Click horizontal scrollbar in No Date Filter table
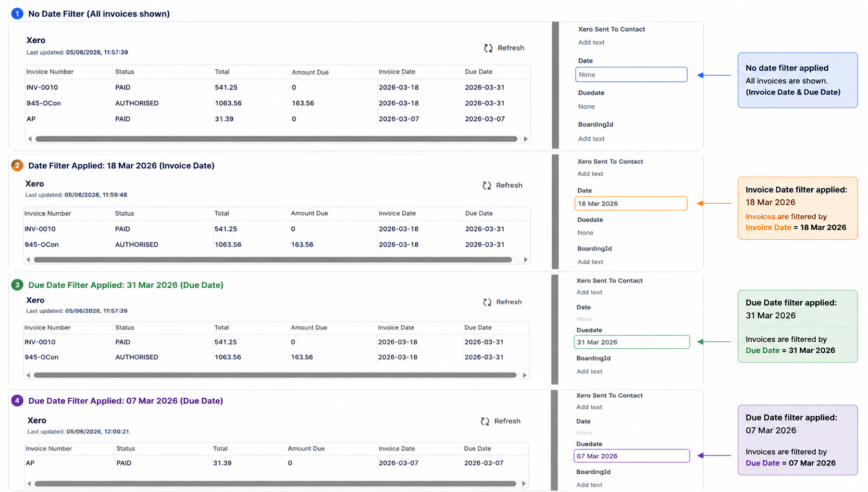Image resolution: width=868 pixels, height=492 pixels. pos(276,139)
